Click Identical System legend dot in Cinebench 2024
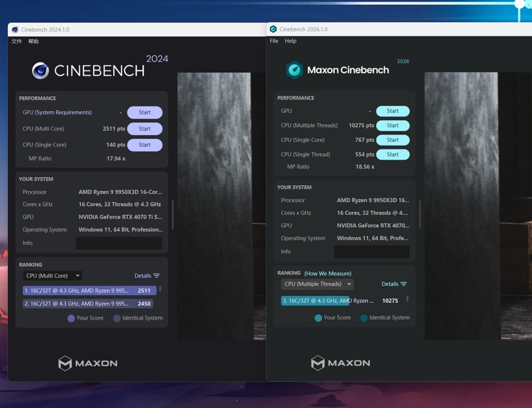The height and width of the screenshot is (408, 532). click(x=117, y=318)
